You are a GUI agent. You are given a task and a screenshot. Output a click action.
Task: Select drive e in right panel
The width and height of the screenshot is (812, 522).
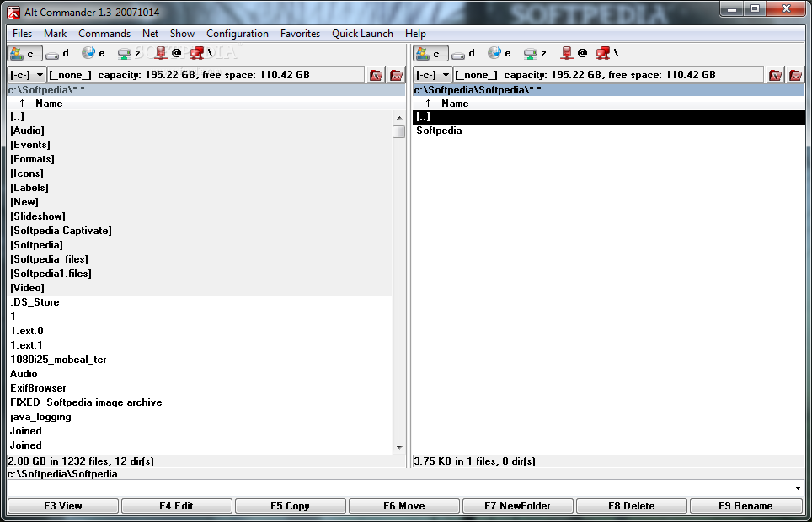click(x=499, y=53)
